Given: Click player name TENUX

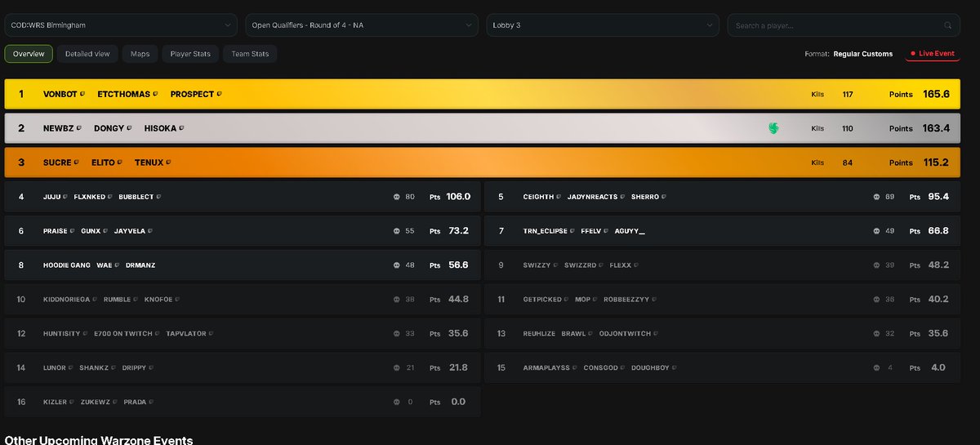Looking at the screenshot, I should point(149,162).
